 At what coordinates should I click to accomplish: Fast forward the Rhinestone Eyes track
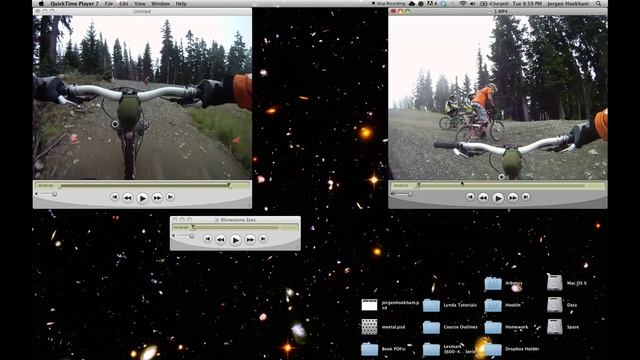(250, 240)
